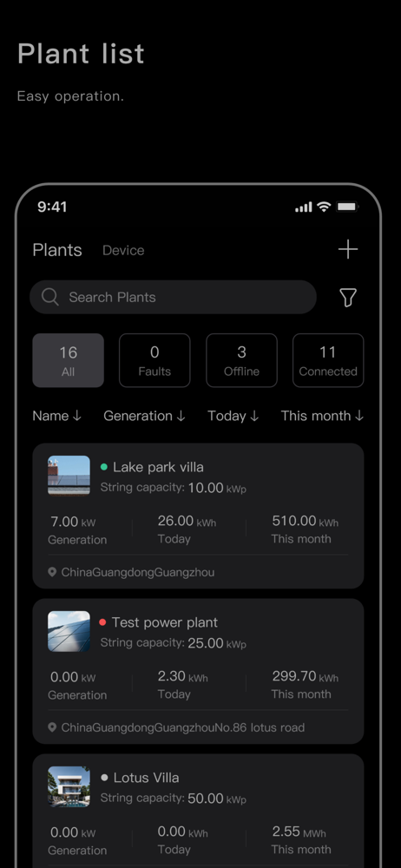Image resolution: width=401 pixels, height=868 pixels.
Task: Sort list by Name
Action: pyautogui.click(x=57, y=416)
